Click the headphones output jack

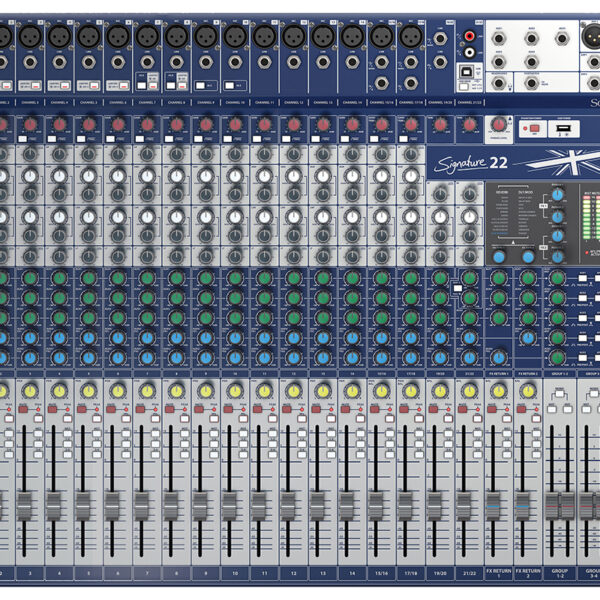tap(499, 83)
